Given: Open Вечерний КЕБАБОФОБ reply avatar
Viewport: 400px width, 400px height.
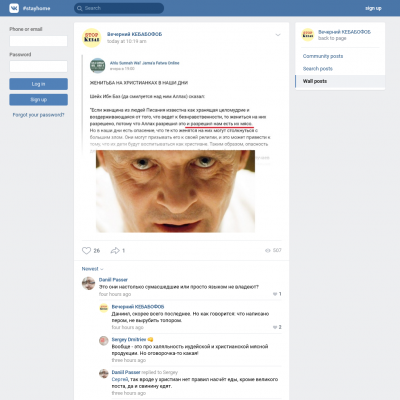Looking at the screenshot, I should 104,308.
